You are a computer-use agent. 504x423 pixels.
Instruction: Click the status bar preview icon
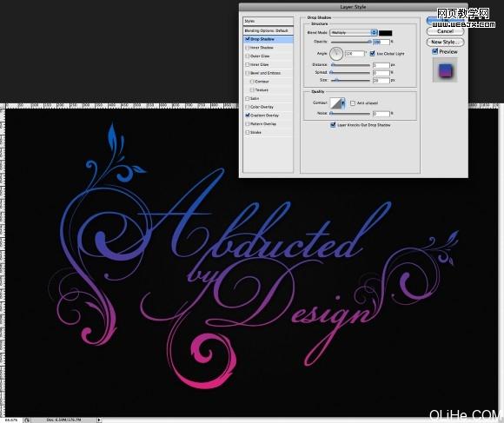point(27,420)
